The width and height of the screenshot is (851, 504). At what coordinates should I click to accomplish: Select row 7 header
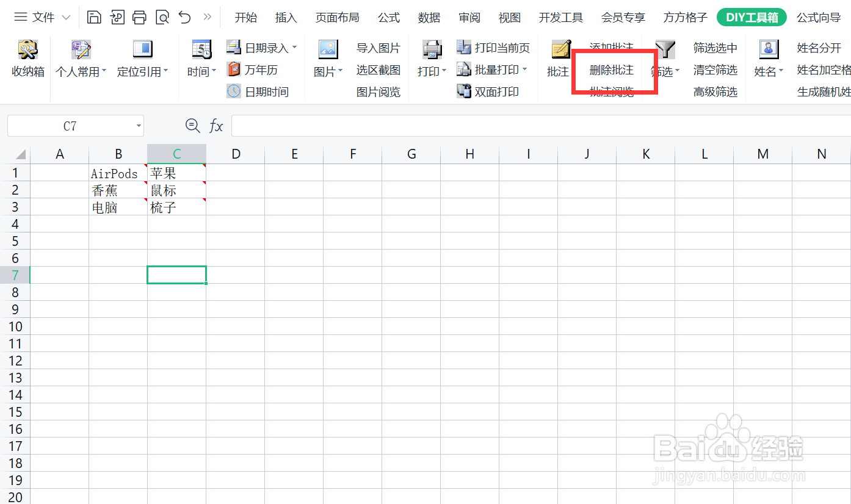pos(15,275)
